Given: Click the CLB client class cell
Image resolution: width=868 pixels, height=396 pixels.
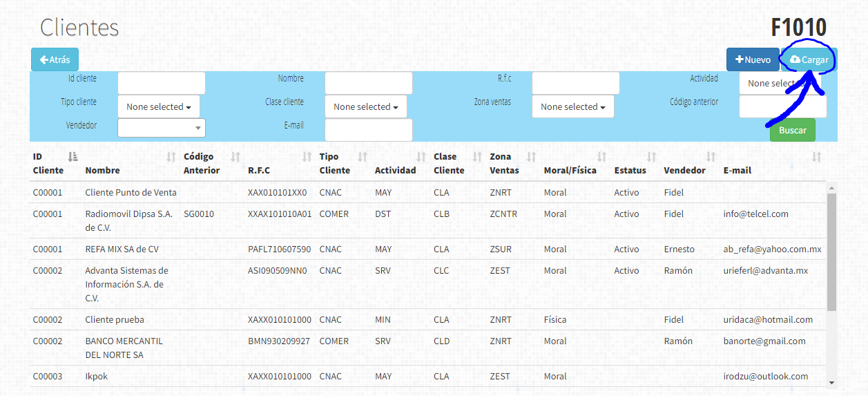Looking at the screenshot, I should (x=442, y=214).
